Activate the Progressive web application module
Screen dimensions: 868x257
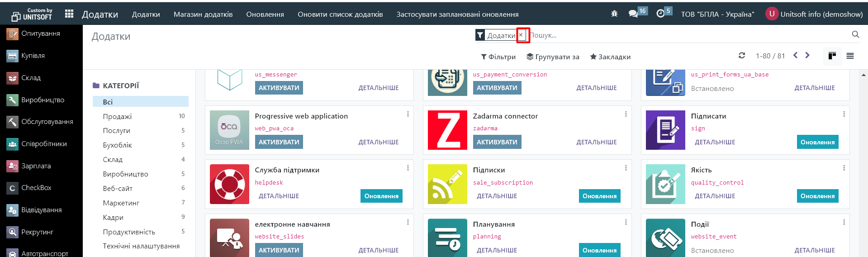point(279,142)
